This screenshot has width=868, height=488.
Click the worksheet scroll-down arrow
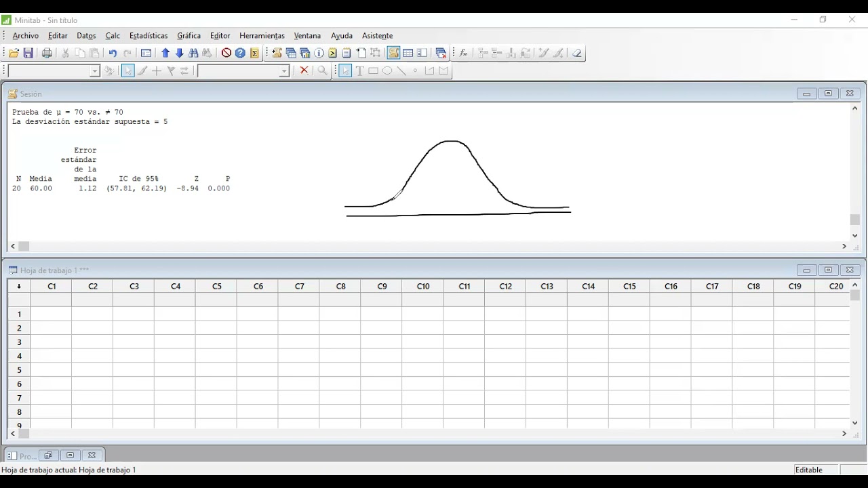pyautogui.click(x=855, y=422)
